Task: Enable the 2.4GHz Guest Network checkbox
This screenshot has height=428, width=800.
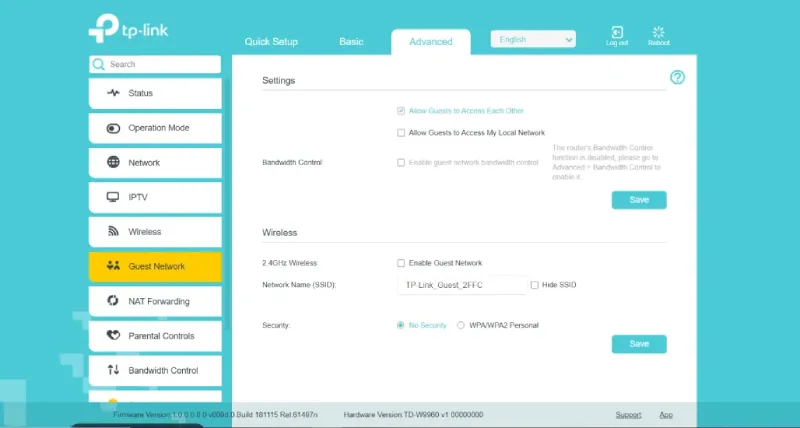Action: coord(401,263)
